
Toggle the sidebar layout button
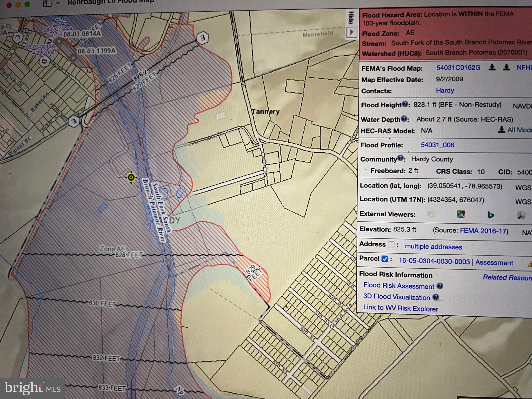pos(48,3)
